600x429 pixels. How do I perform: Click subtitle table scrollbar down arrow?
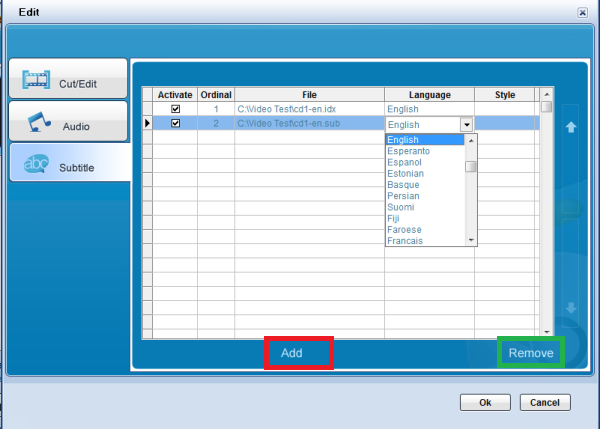tap(547, 332)
